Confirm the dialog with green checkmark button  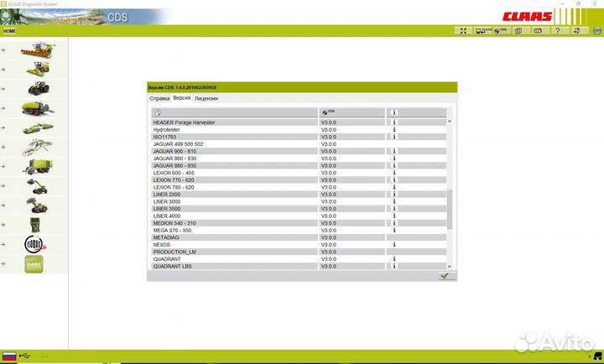446,276
